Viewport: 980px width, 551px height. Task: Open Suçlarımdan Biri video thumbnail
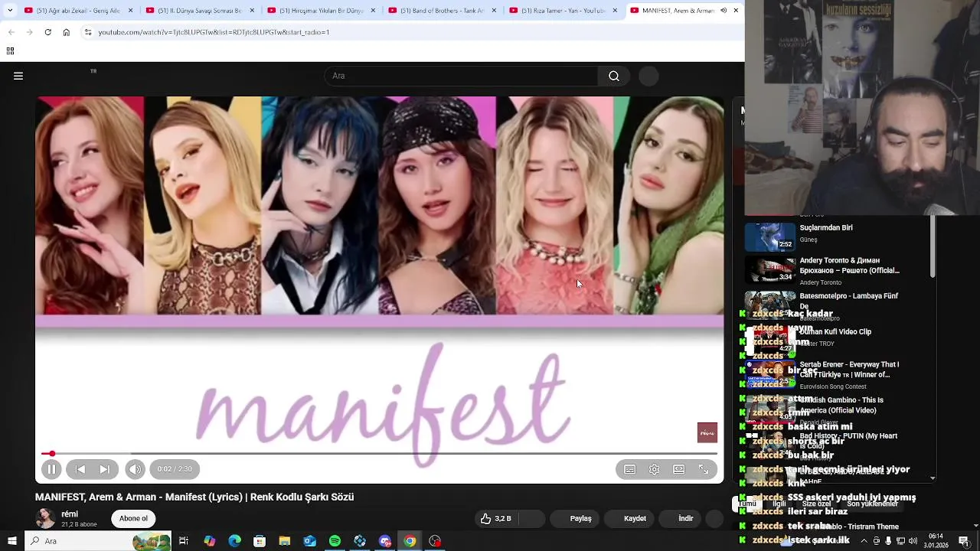pos(770,236)
